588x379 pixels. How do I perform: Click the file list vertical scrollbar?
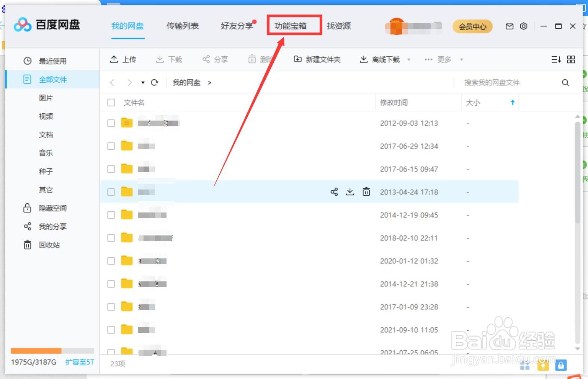pyautogui.click(x=578, y=172)
